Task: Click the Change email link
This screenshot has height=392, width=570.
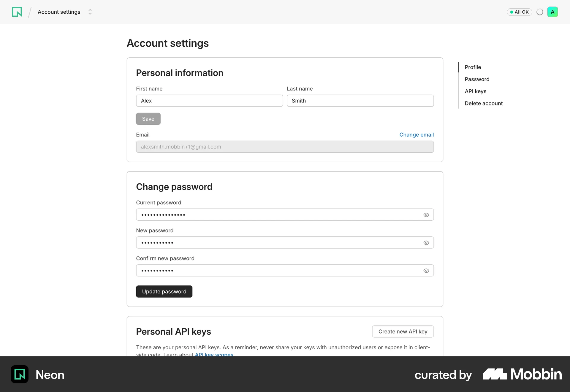Action: [416, 135]
